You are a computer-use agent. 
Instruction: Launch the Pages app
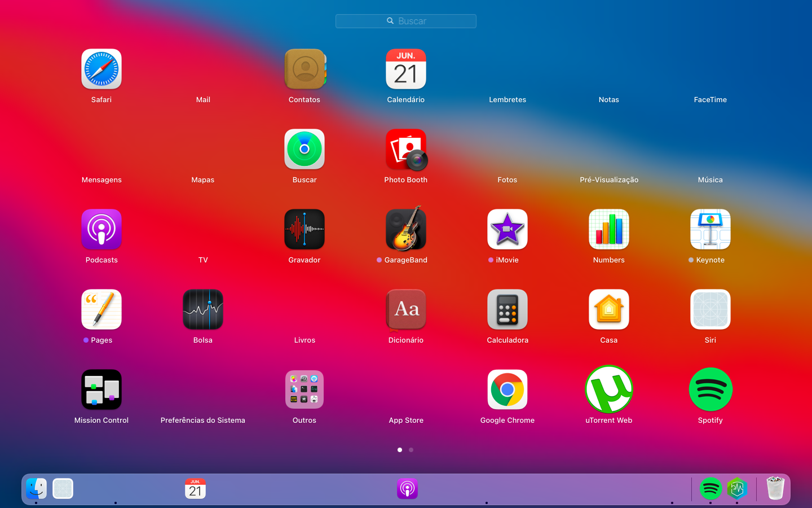(101, 309)
